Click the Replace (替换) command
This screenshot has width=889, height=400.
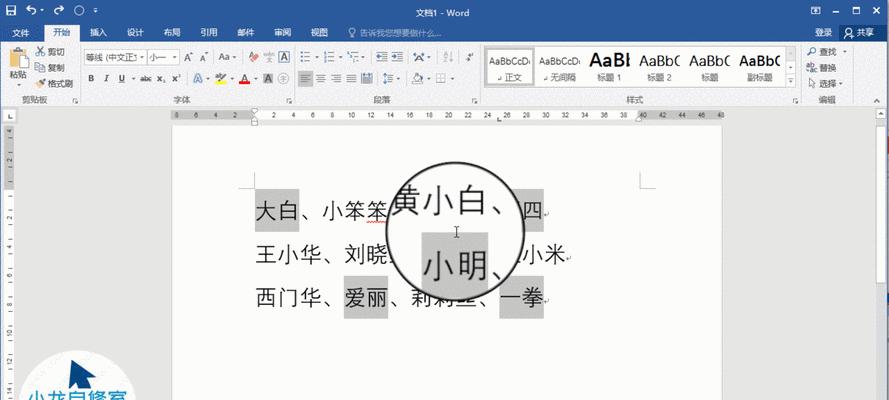822,68
